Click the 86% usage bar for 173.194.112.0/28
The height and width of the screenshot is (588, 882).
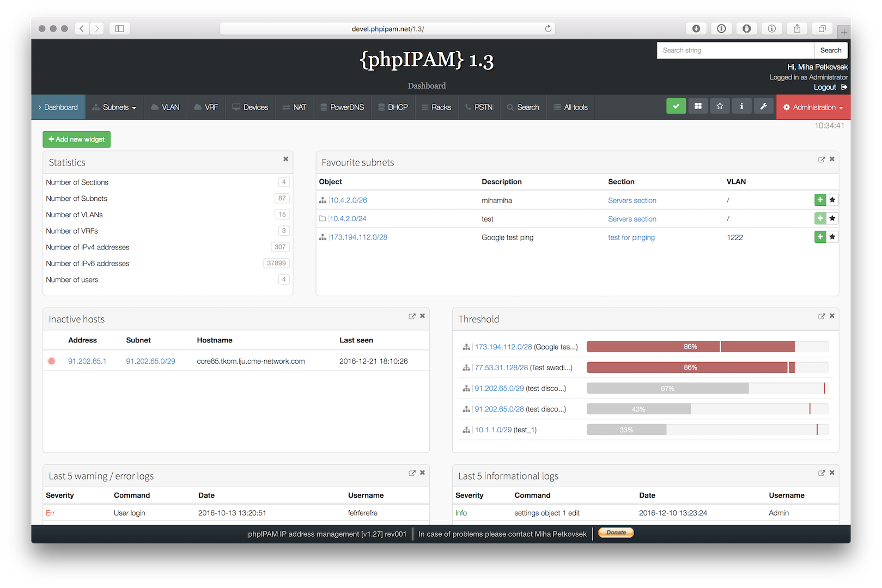pyautogui.click(x=690, y=346)
